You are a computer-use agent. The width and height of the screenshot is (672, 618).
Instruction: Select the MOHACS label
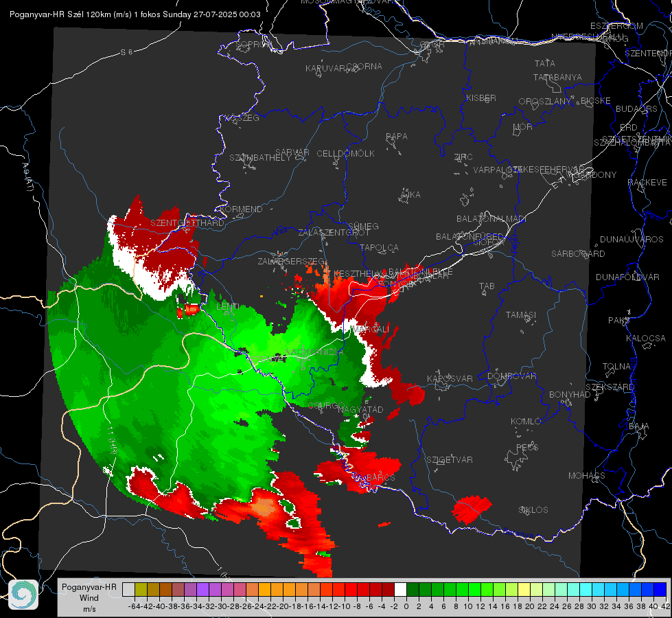[x=586, y=476]
